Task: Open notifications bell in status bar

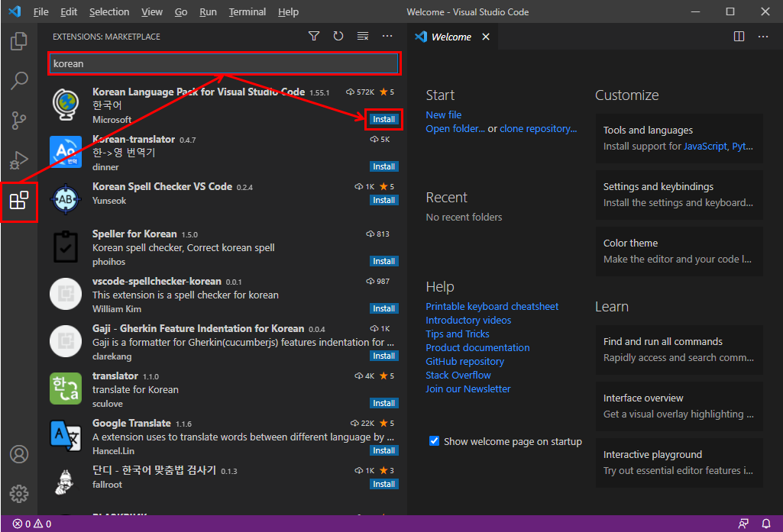Action: 766,524
